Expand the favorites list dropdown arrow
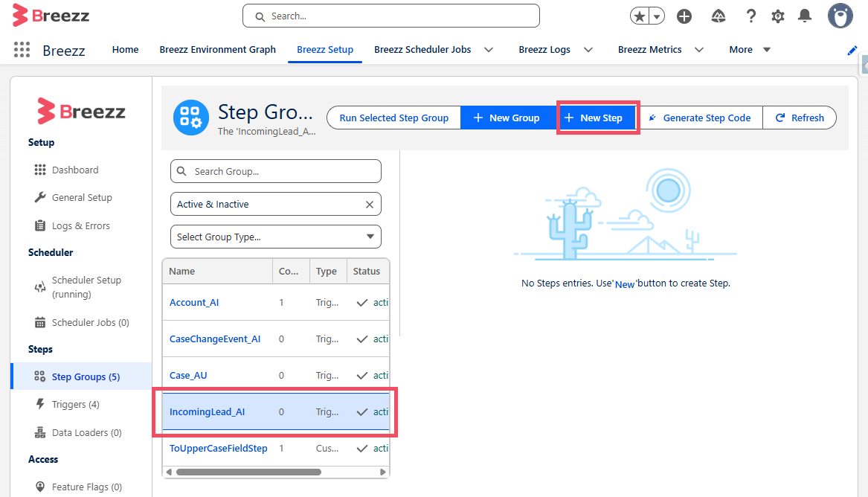 tap(657, 16)
